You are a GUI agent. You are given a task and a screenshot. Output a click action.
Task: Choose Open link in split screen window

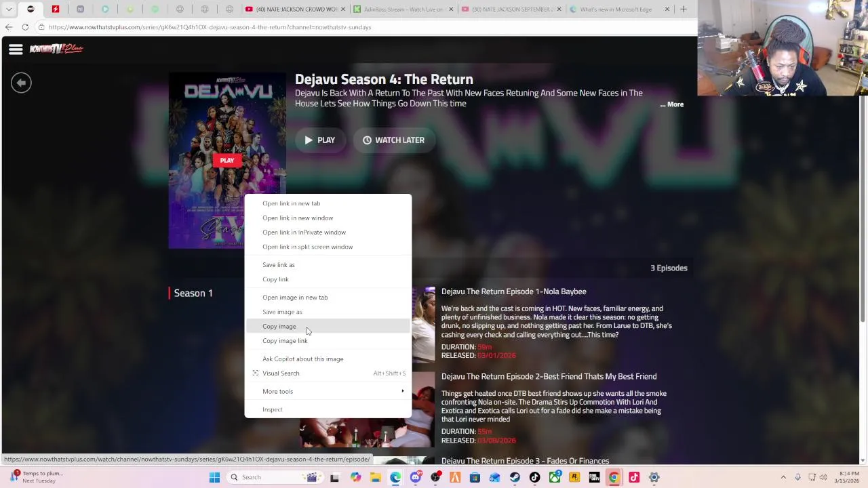[x=328, y=247]
